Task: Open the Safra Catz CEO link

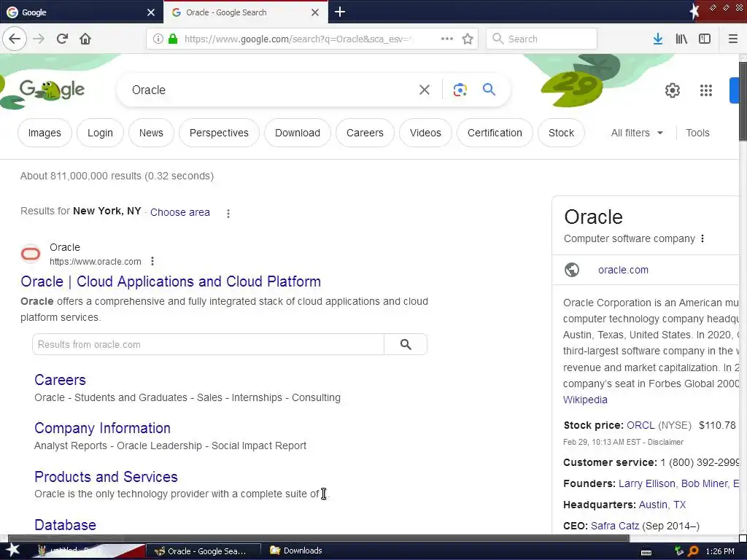Action: pyautogui.click(x=614, y=526)
